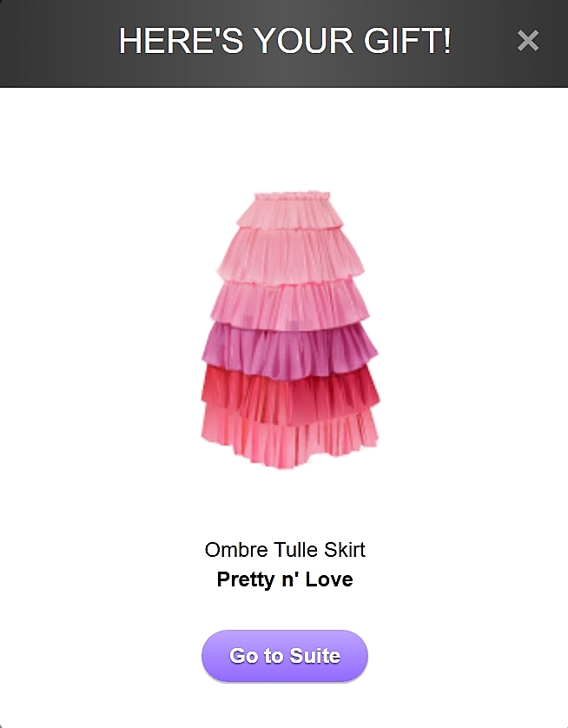Click the top light pink skirt tier

coord(290,214)
